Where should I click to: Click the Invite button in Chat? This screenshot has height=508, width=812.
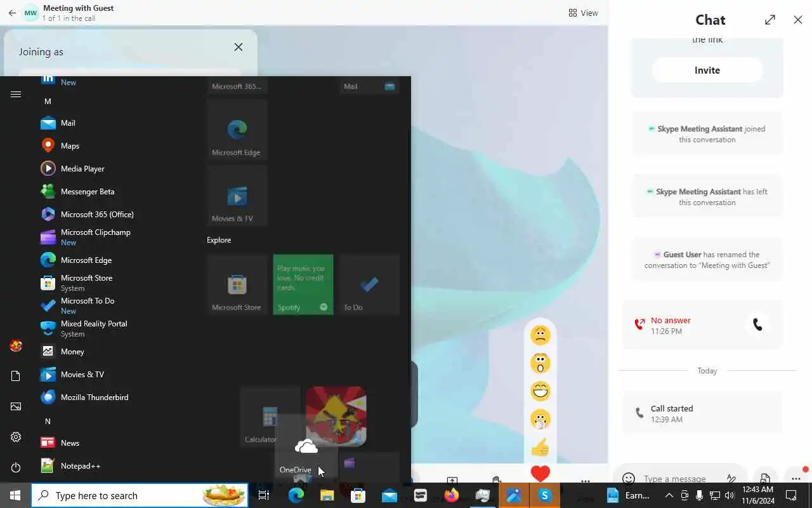707,70
